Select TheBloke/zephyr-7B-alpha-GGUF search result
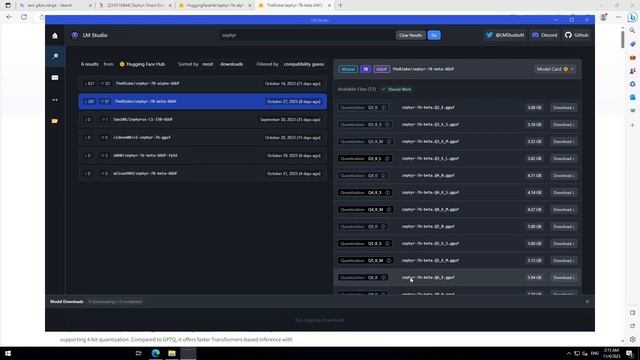 [x=203, y=83]
